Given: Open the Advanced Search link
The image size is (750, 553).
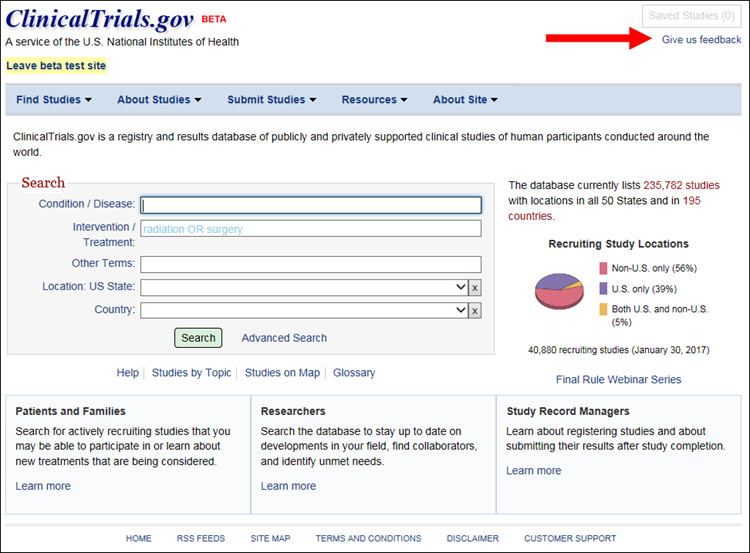Looking at the screenshot, I should click(284, 338).
